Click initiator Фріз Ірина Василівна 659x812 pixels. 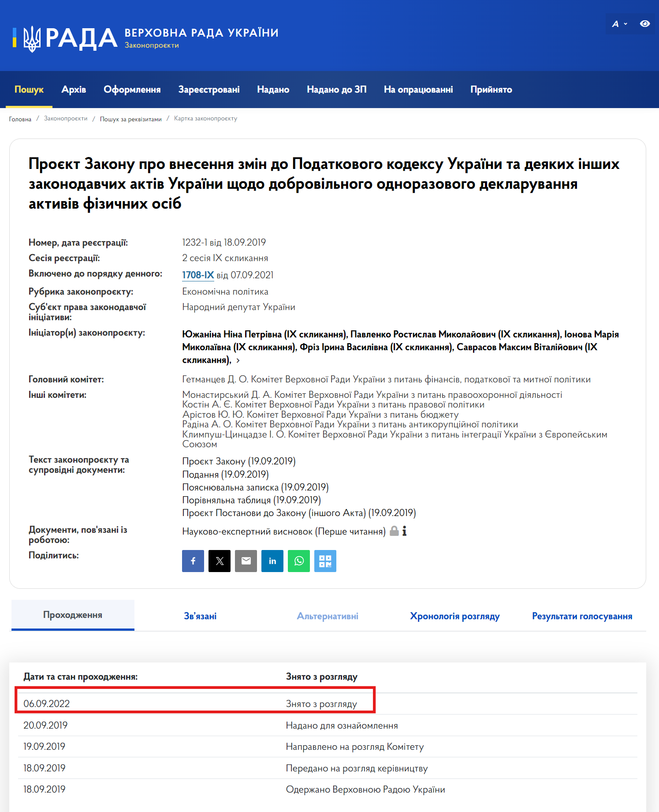[x=376, y=347]
